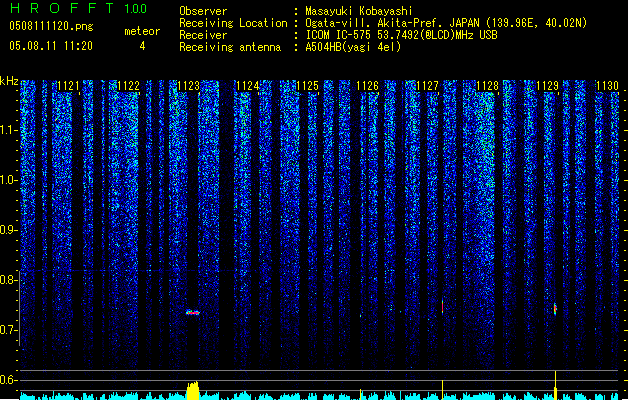Click the HROFFT 1.0.0 title text
Viewport: 629px width, 400px height.
(79, 8)
